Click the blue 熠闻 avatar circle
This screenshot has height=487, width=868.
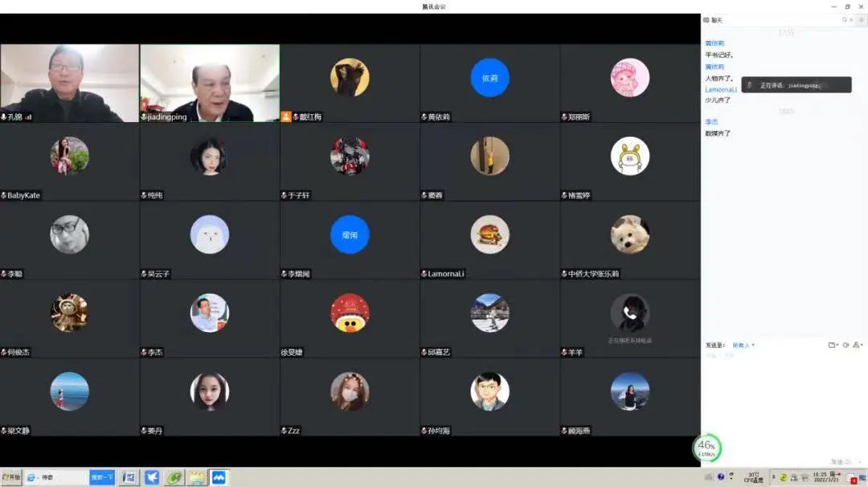pyautogui.click(x=350, y=235)
